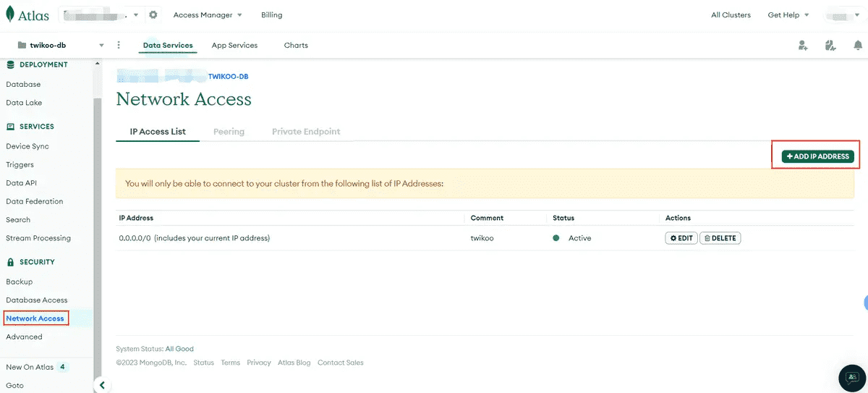Viewport: 868px width, 393px height.
Task: Expand the Get Help dropdown
Action: [788, 14]
